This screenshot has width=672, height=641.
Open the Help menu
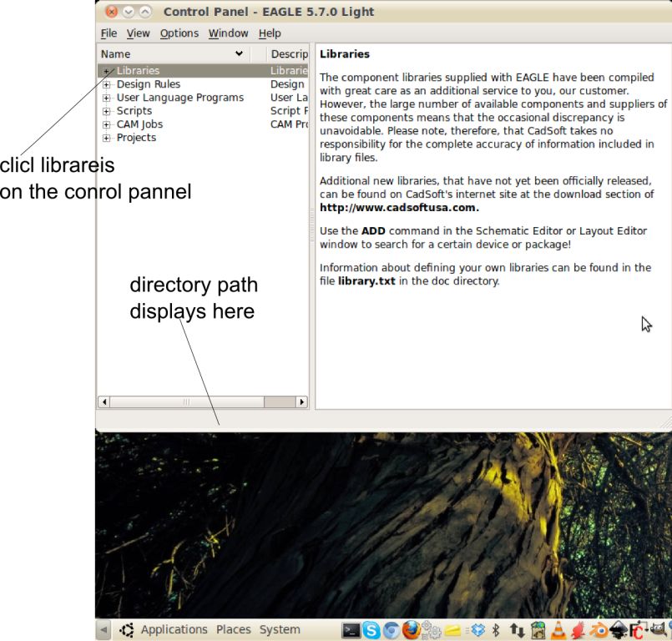[x=270, y=33]
